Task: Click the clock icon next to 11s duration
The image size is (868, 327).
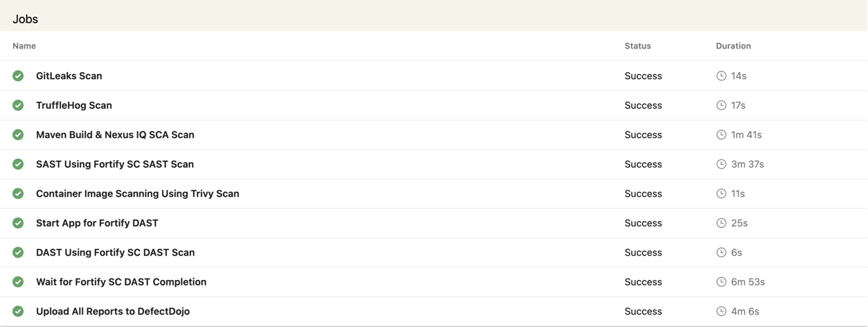Action: [x=721, y=193]
